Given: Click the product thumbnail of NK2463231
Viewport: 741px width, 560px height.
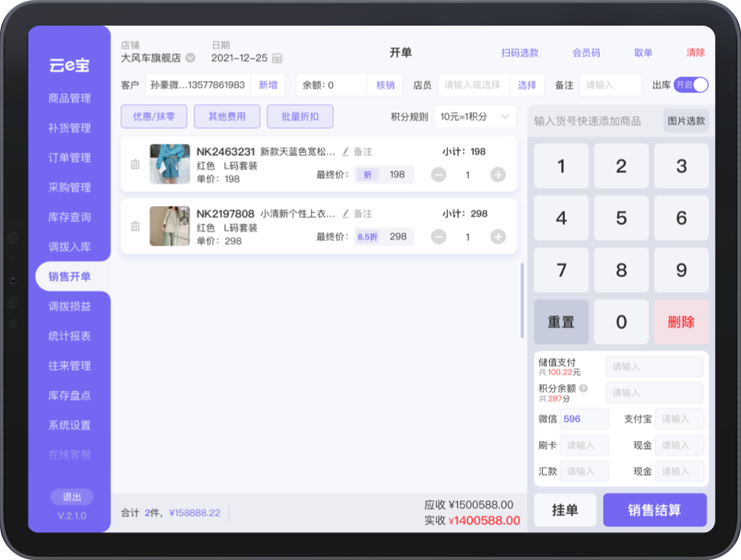Looking at the screenshot, I should [170, 164].
